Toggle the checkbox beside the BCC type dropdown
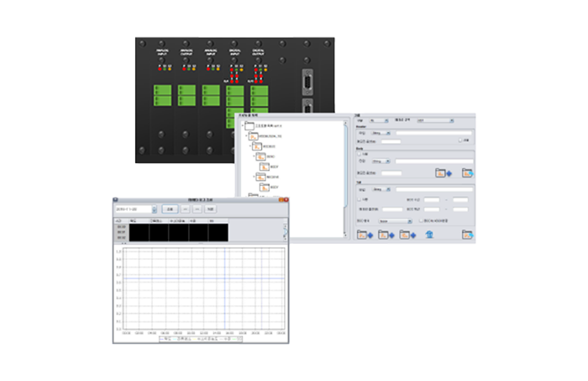This screenshot has height=381, width=588. click(421, 220)
